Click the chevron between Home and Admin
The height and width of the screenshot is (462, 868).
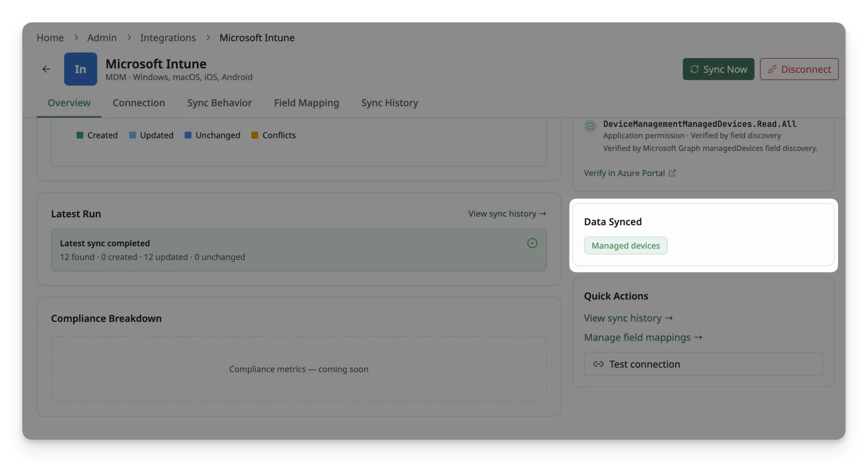[x=76, y=37]
